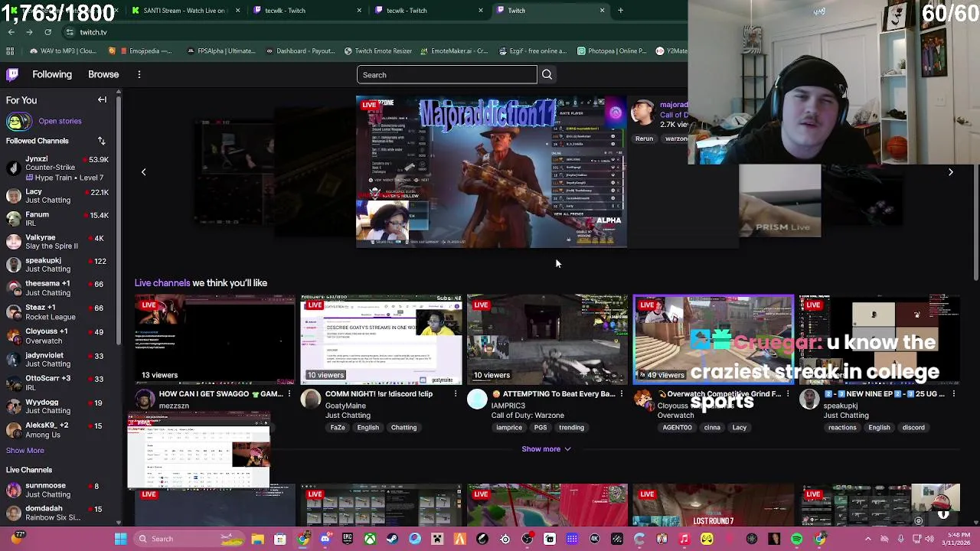
Task: Open Epic Games launcher from taskbar
Action: 348,539
